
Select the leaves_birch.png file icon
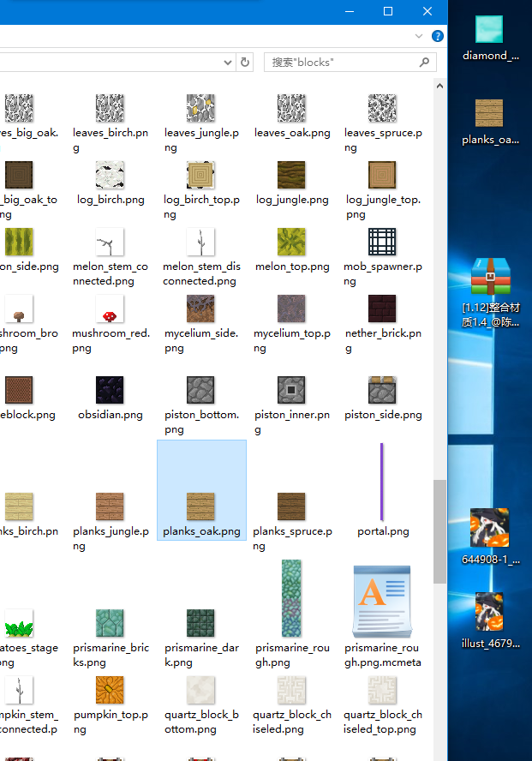tap(111, 108)
